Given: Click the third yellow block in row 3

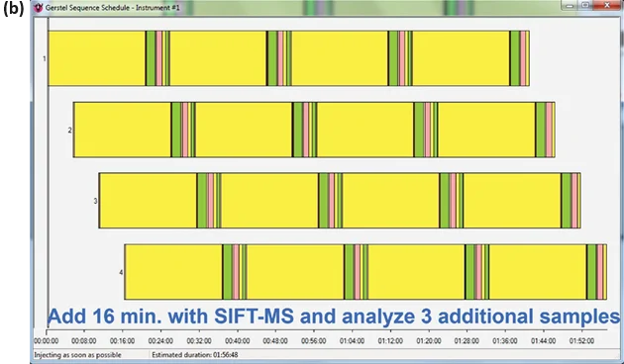Looking at the screenshot, I should (391, 200).
